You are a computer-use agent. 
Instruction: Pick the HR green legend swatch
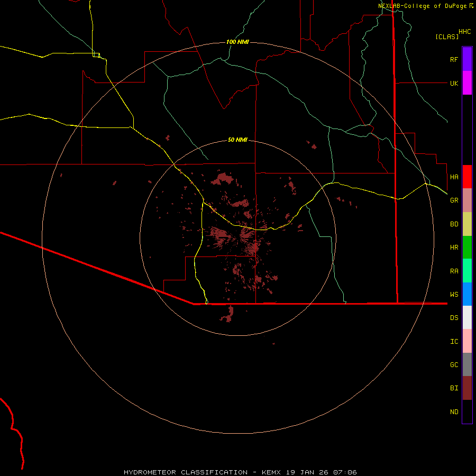pyautogui.click(x=467, y=248)
